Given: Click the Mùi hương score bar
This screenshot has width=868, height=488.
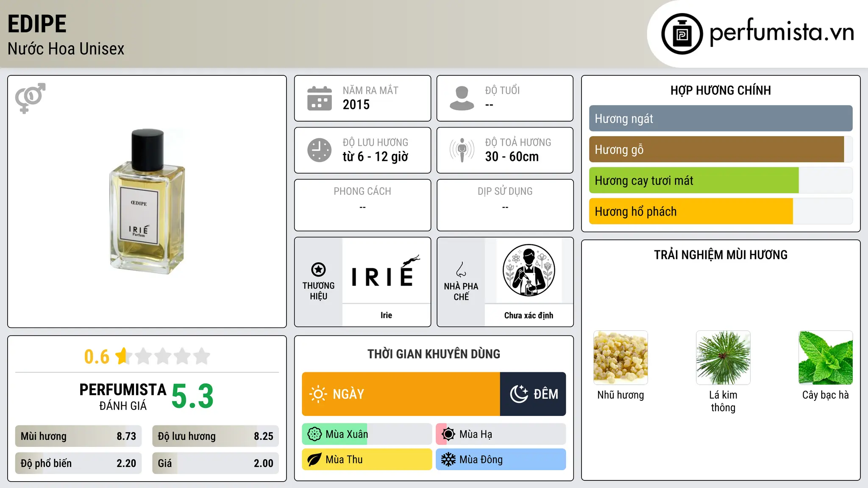Looking at the screenshot, I should pyautogui.click(x=78, y=436).
